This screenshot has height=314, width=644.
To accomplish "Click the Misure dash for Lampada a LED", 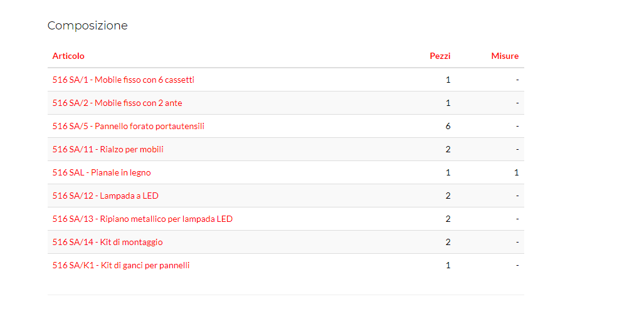I will click(x=517, y=196).
